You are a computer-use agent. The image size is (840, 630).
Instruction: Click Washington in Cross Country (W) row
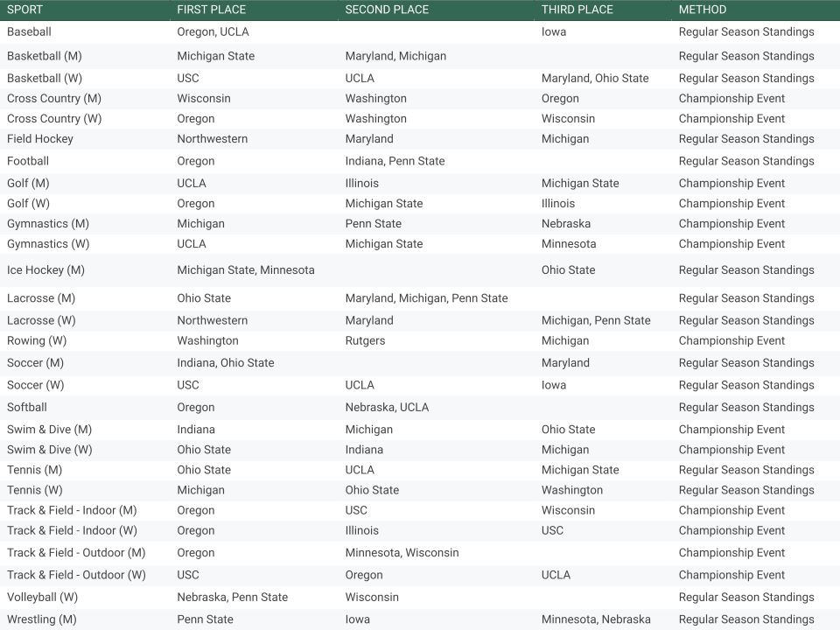(x=375, y=118)
